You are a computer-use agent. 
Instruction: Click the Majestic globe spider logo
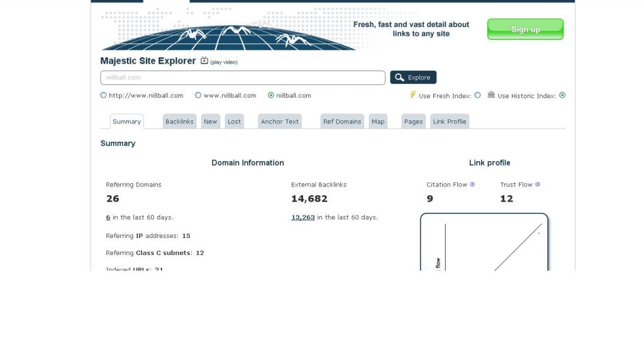(x=228, y=37)
